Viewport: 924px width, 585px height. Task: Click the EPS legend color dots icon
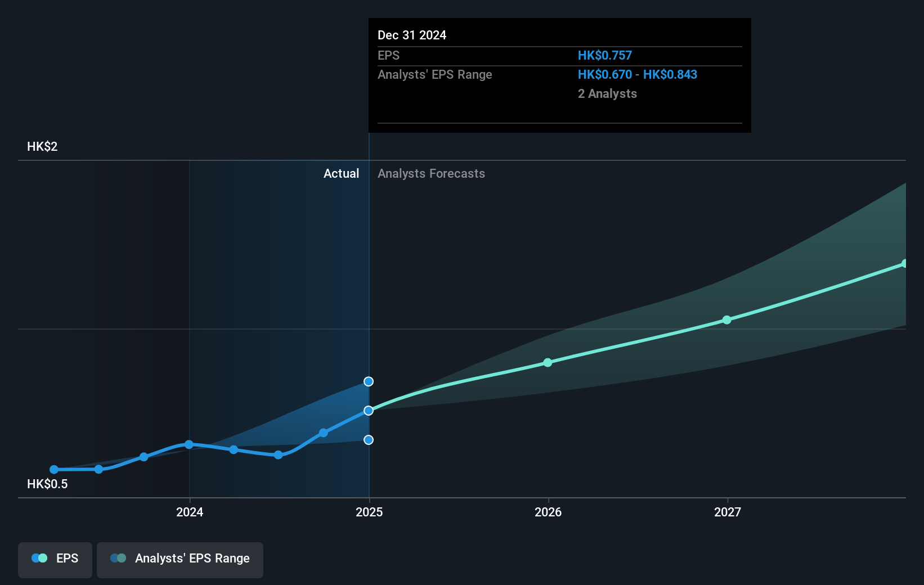pyautogui.click(x=39, y=558)
